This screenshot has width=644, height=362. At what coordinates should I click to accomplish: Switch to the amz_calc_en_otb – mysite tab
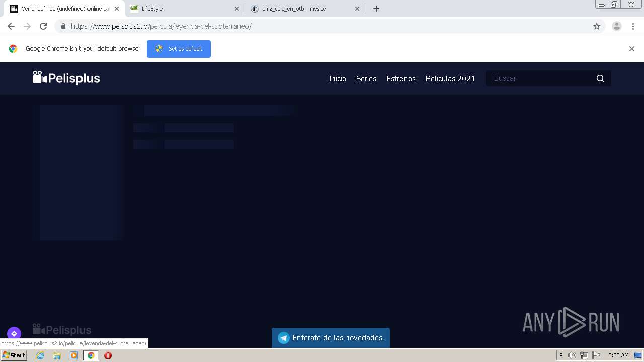305,9
